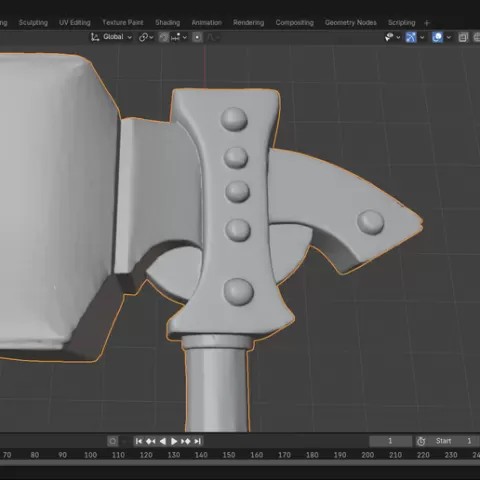Play the animation forward
This screenshot has width=480, height=480.
174,441
